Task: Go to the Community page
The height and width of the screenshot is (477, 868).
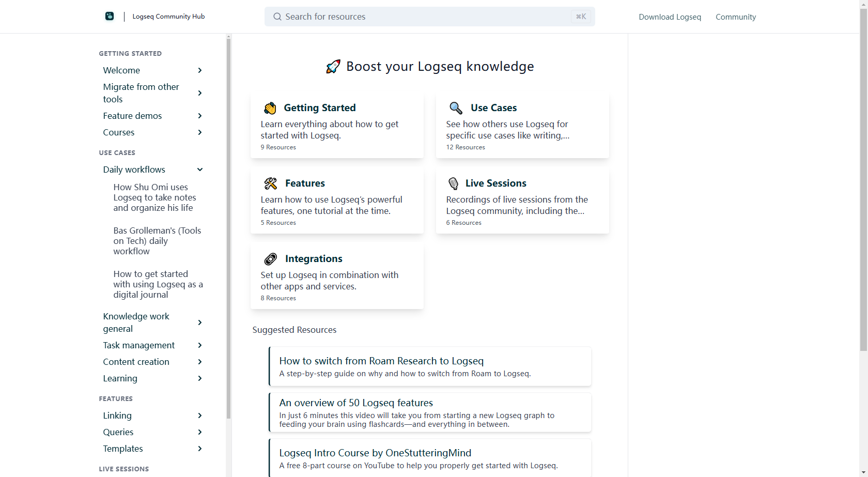Action: click(735, 17)
